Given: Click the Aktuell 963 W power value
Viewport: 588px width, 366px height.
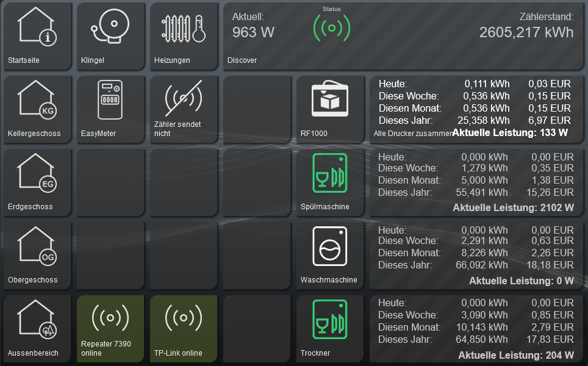Looking at the screenshot, I should 254,32.
